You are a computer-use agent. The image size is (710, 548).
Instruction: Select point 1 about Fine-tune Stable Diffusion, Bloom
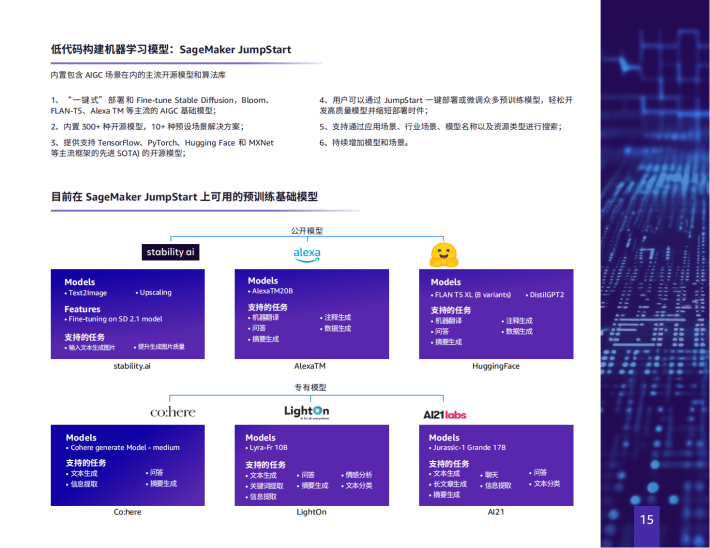(x=161, y=105)
